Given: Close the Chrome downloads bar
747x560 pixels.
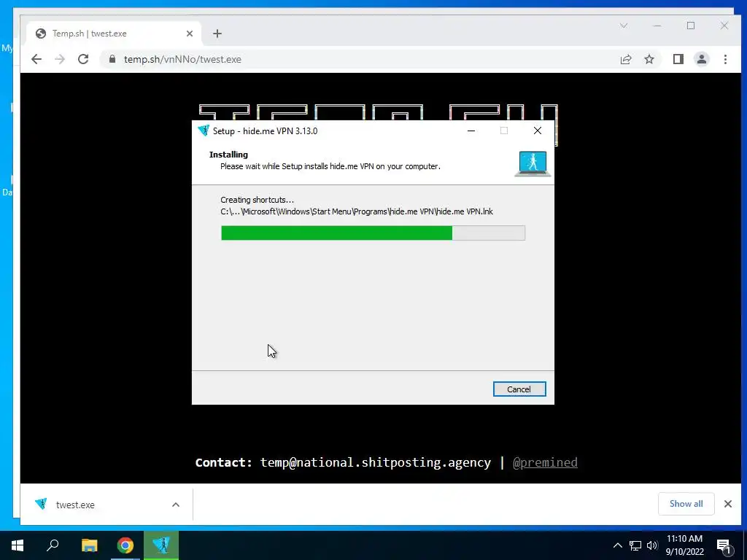Looking at the screenshot, I should pyautogui.click(x=728, y=504).
